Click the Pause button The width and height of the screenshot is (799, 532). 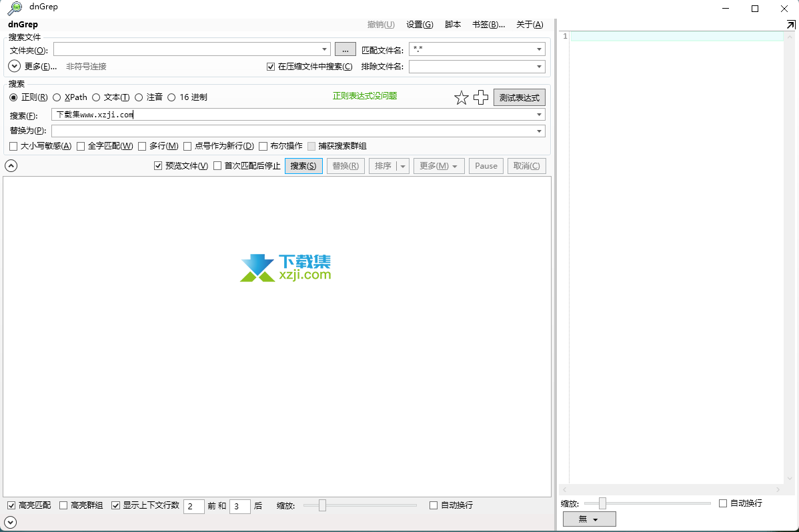486,166
